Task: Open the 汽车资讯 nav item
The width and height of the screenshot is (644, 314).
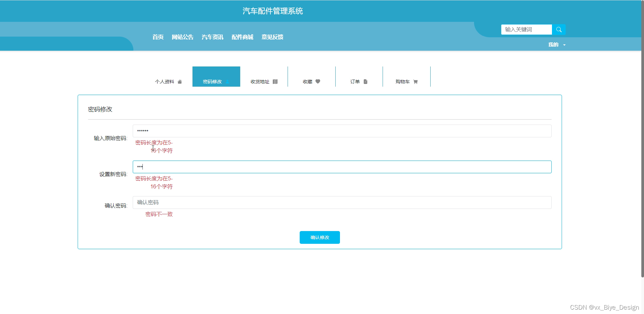Action: pyautogui.click(x=212, y=37)
